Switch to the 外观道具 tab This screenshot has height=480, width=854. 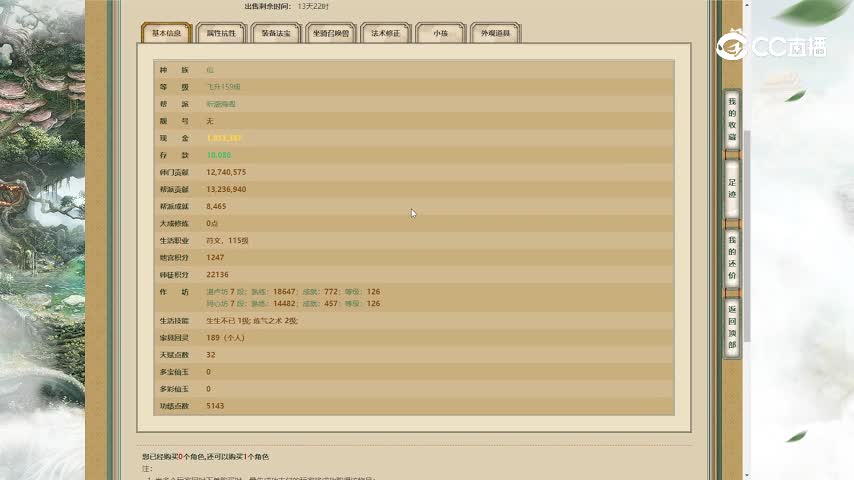pyautogui.click(x=495, y=33)
